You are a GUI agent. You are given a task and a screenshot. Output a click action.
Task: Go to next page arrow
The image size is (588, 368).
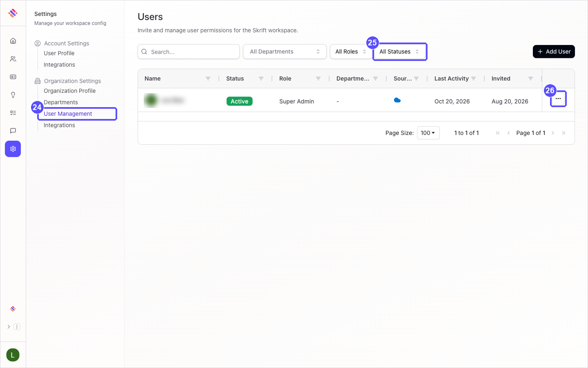(553, 133)
